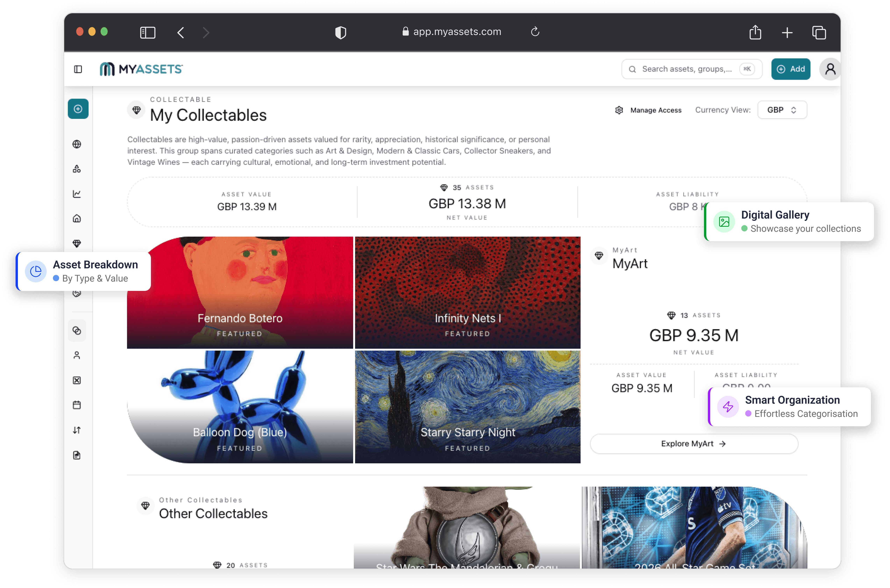Image resolution: width=890 pixels, height=588 pixels.
Task: Open the person icon in the sidebar
Action: (77, 355)
